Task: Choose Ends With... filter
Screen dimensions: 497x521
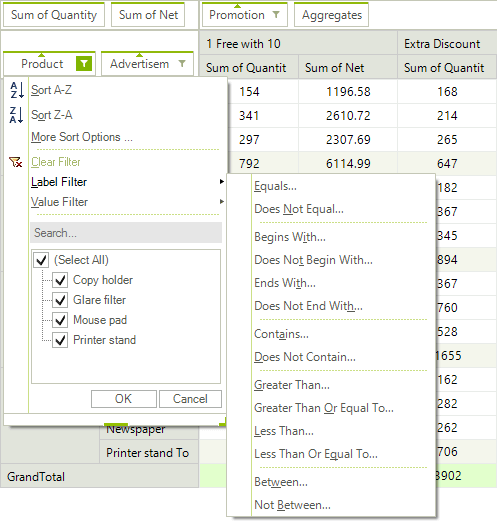Action: point(285,283)
